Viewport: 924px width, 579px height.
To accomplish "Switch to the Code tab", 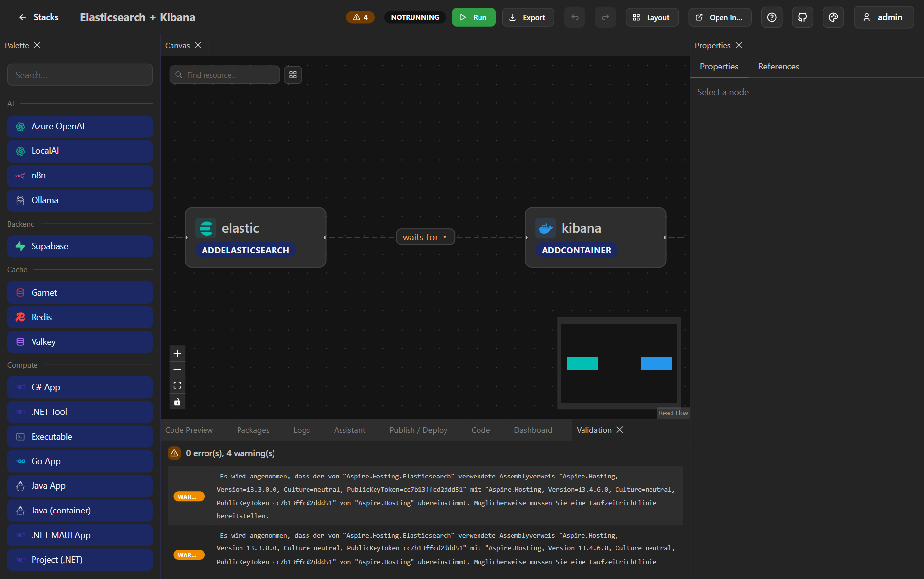I will (x=480, y=430).
